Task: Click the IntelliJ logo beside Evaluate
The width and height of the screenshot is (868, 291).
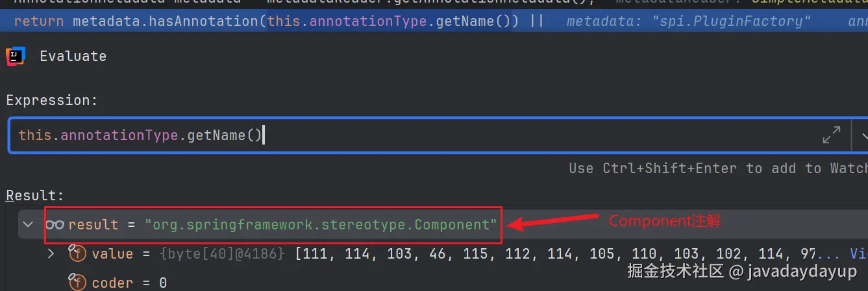Action: click(x=16, y=56)
